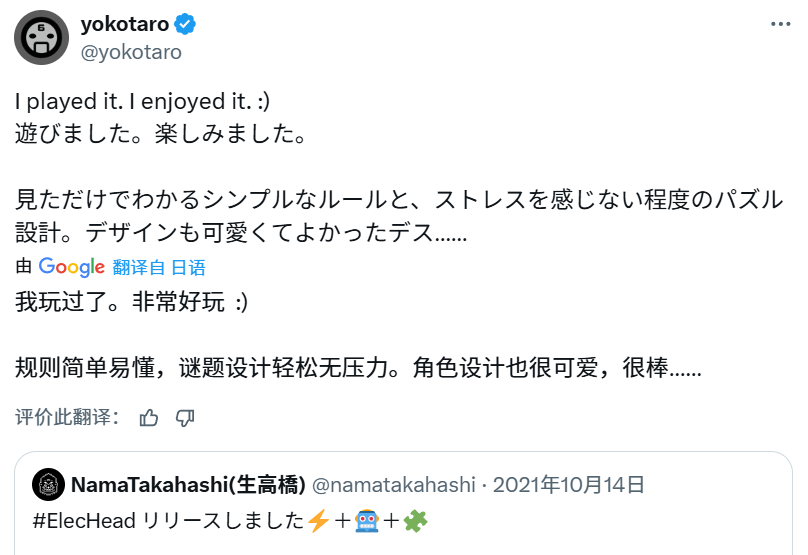Screen dimensions: 808x555
Task: Click the green puzzle piece emoji
Action: 416,521
